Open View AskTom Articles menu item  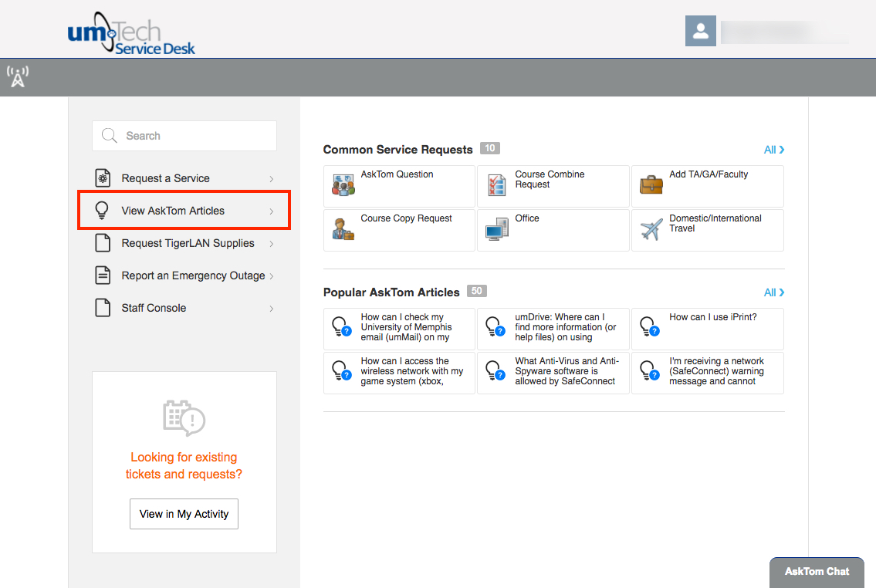173,211
